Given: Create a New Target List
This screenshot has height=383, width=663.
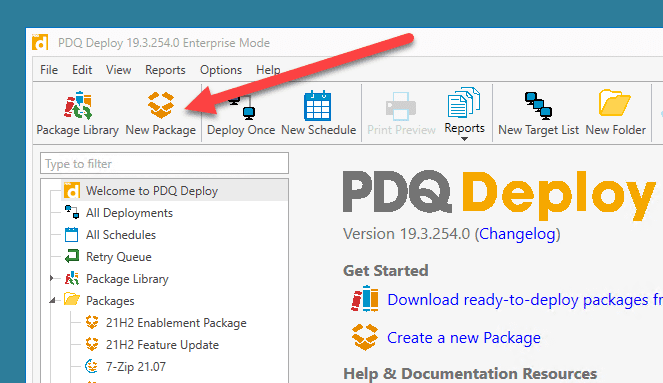Looking at the screenshot, I should 538,113.
